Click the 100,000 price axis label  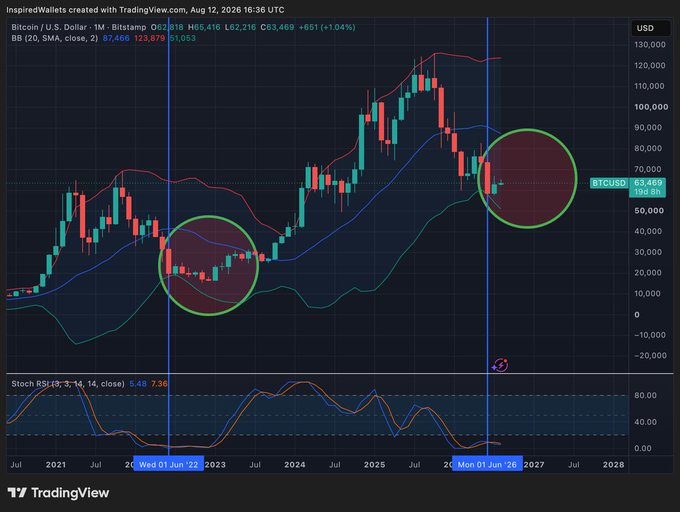pyautogui.click(x=651, y=107)
